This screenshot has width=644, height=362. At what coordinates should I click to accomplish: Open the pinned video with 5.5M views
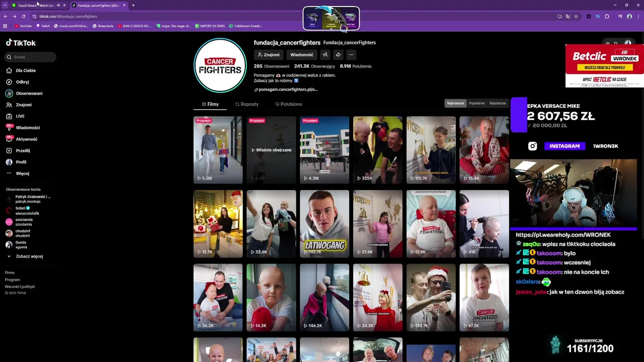pyautogui.click(x=218, y=150)
